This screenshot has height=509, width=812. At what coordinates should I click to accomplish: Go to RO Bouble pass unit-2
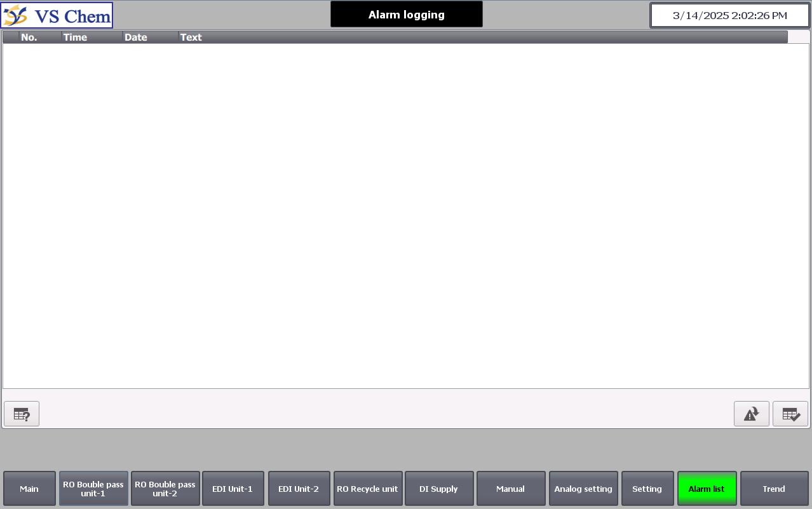coord(165,489)
